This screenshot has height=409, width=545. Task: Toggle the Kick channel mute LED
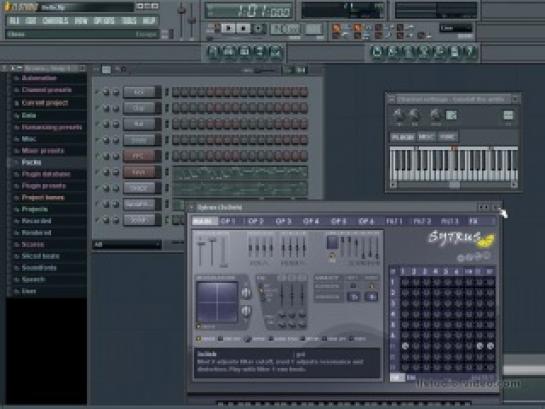pos(97,92)
